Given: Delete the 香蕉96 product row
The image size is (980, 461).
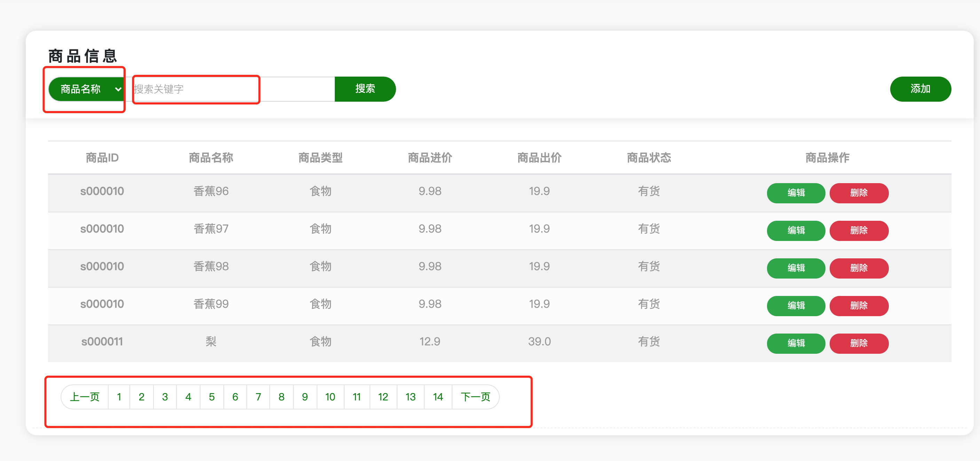Looking at the screenshot, I should click(859, 193).
